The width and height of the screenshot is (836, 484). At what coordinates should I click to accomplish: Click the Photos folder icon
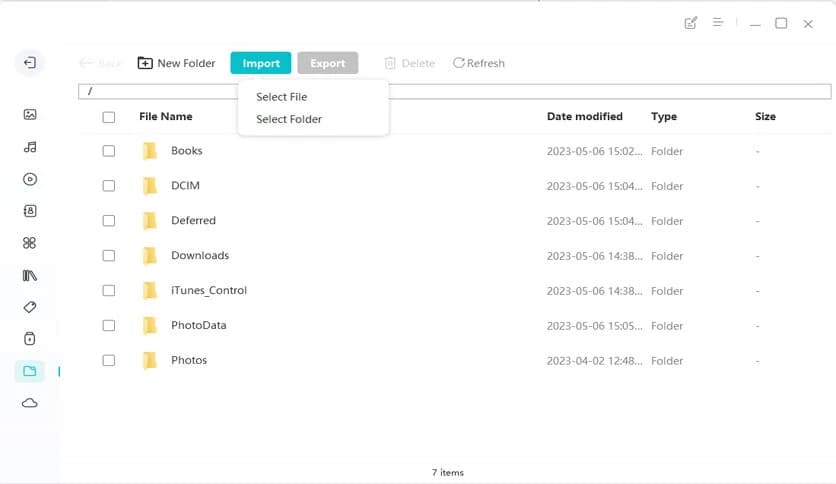tap(150, 360)
